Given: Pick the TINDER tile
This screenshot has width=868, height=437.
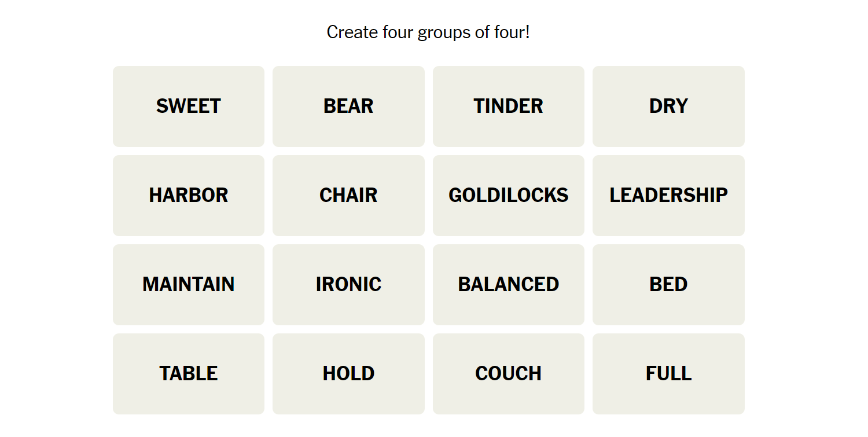Looking at the screenshot, I should [509, 107].
